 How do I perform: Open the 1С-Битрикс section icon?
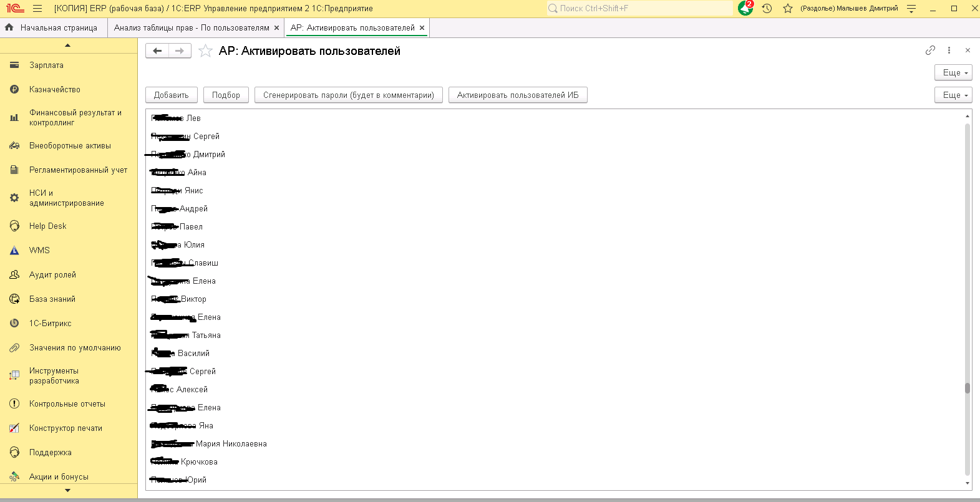(x=14, y=323)
